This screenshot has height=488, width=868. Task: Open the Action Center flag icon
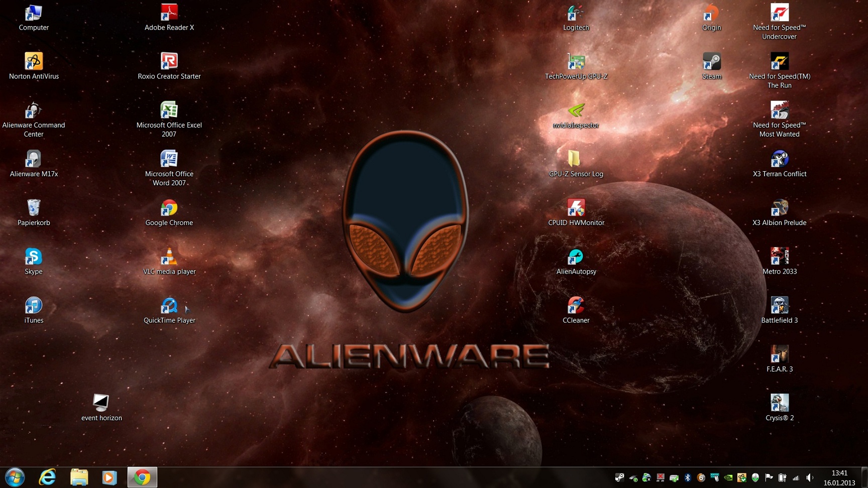(x=769, y=478)
